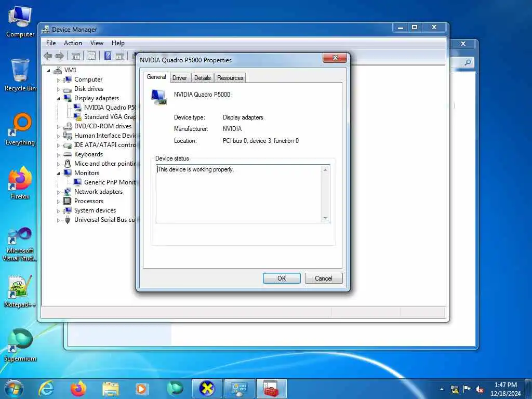Click the Notepad++ desktop shortcut
The width and height of the screenshot is (532, 399).
pyautogui.click(x=20, y=291)
